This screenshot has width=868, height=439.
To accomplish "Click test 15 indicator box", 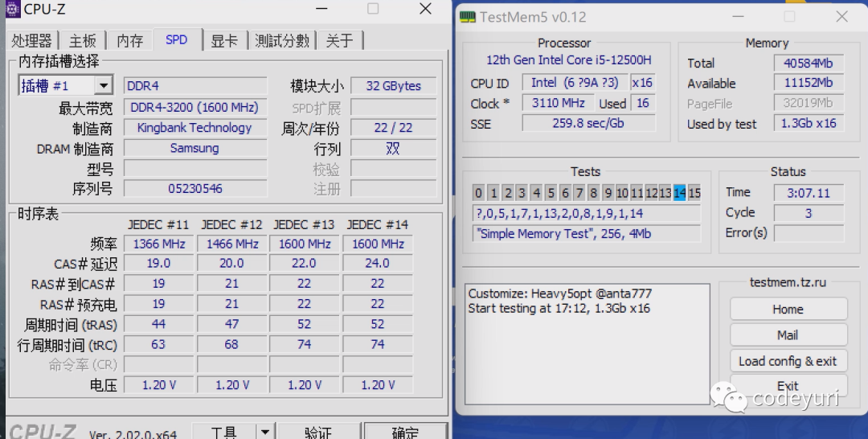I will (x=694, y=193).
